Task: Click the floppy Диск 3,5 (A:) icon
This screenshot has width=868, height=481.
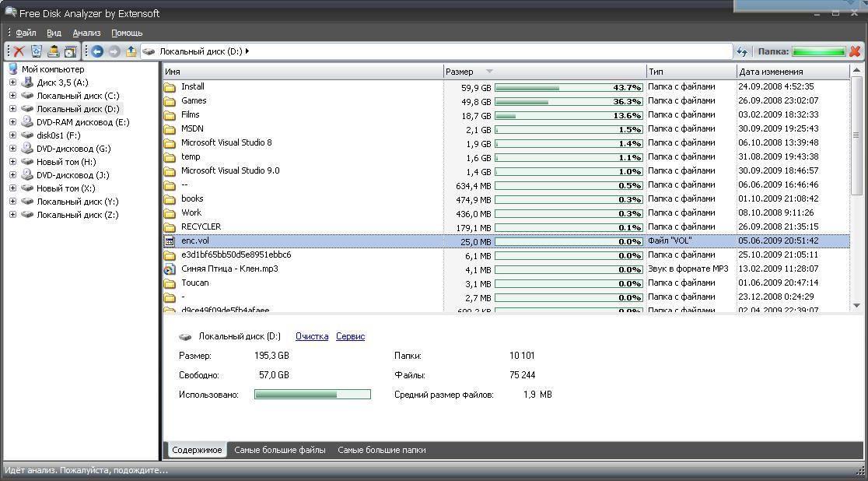Action: point(27,83)
